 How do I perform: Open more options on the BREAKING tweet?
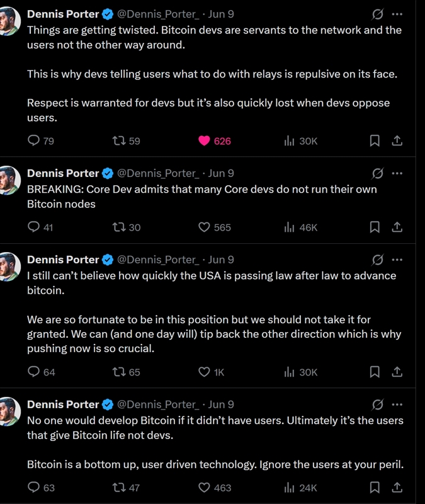point(397,173)
